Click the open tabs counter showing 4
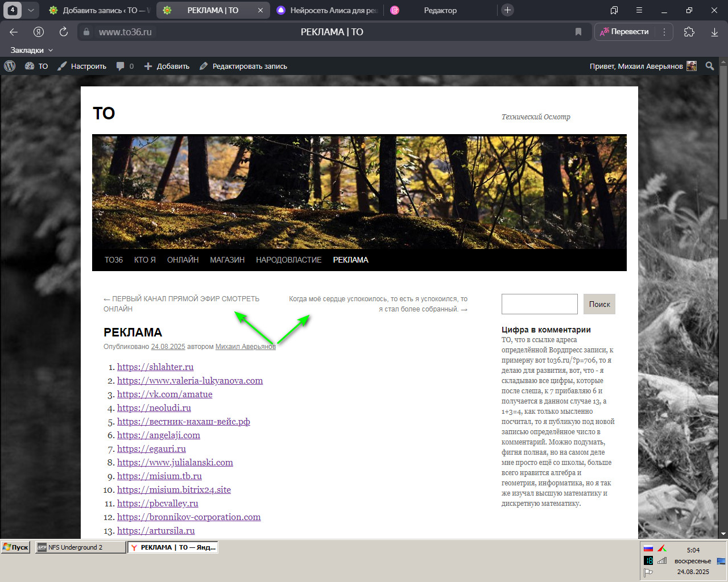728x582 pixels. click(13, 10)
